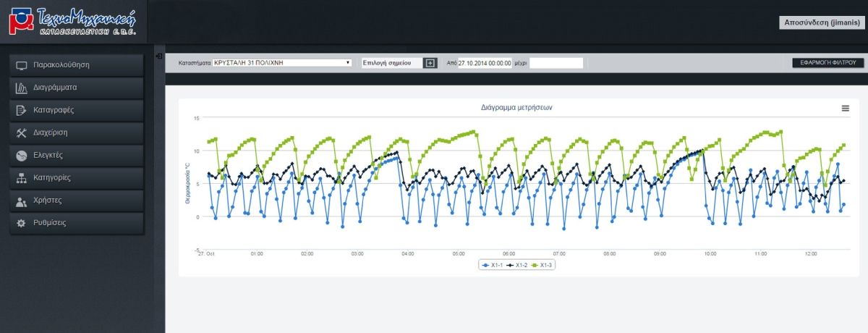Click the plus icon next to Επιλογή σημείου
Screen dimensions: 868x333
430,63
